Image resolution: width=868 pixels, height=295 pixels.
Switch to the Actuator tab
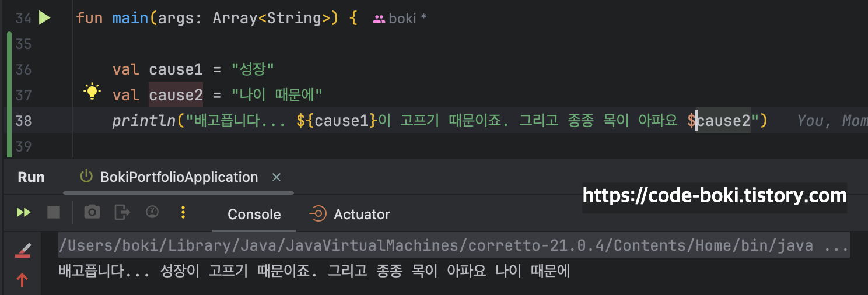point(350,214)
